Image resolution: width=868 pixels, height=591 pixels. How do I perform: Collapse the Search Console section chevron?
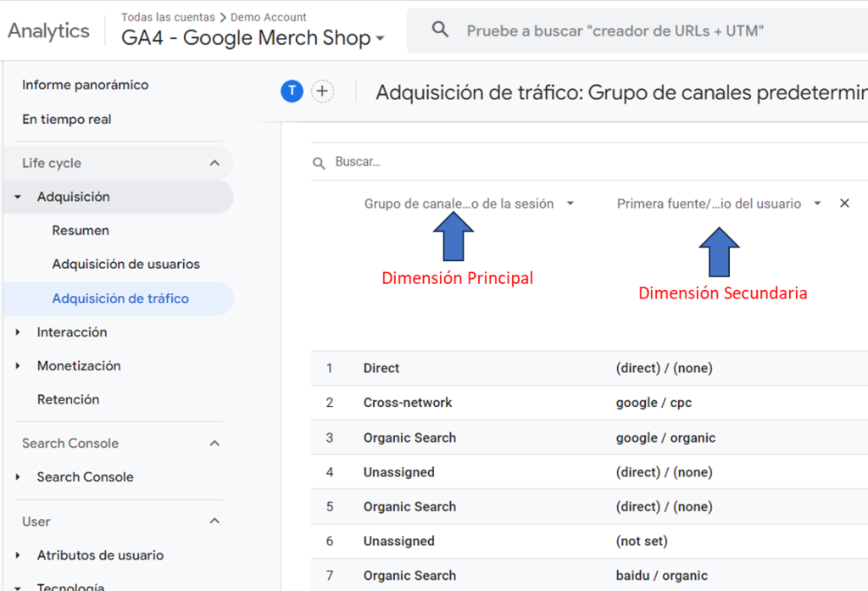pos(214,443)
